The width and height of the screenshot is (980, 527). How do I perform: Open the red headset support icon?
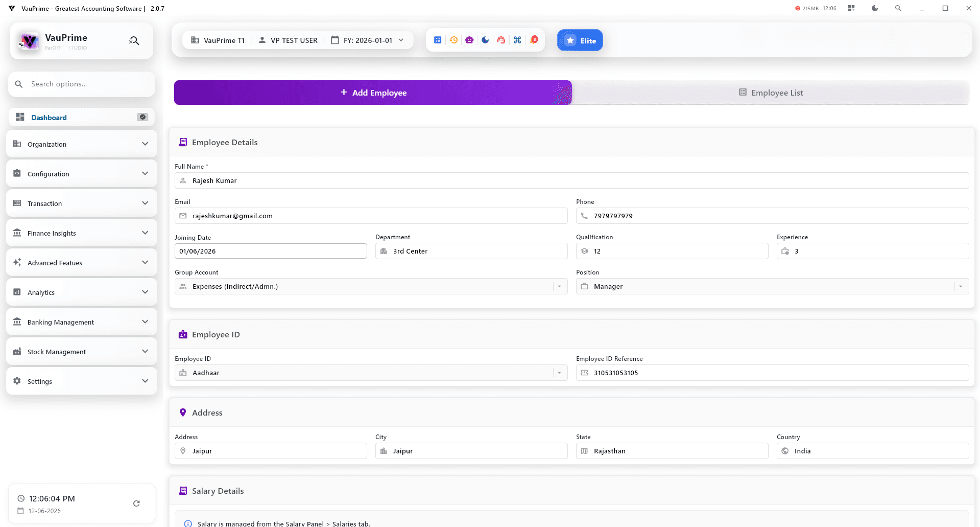click(x=501, y=40)
